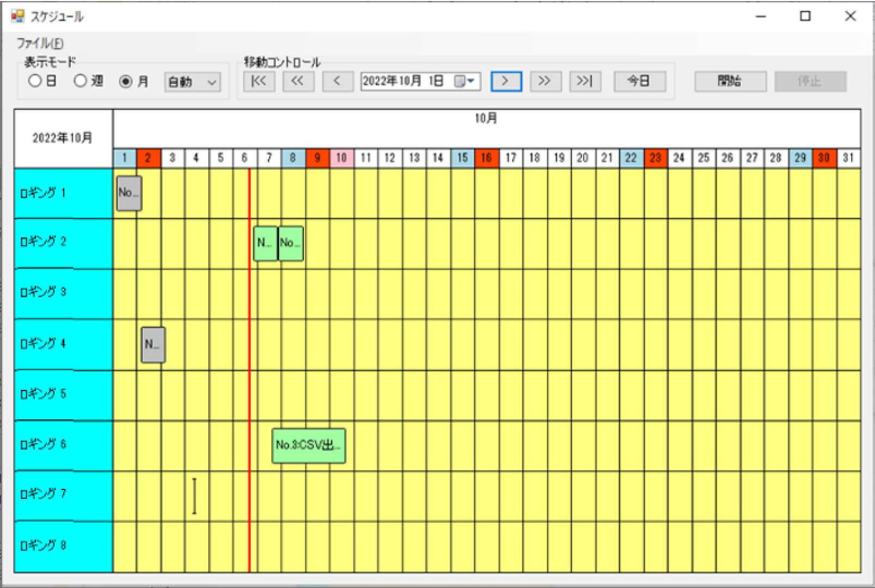Go back one month using the << button
This screenshot has height=588, width=875.
[x=299, y=82]
